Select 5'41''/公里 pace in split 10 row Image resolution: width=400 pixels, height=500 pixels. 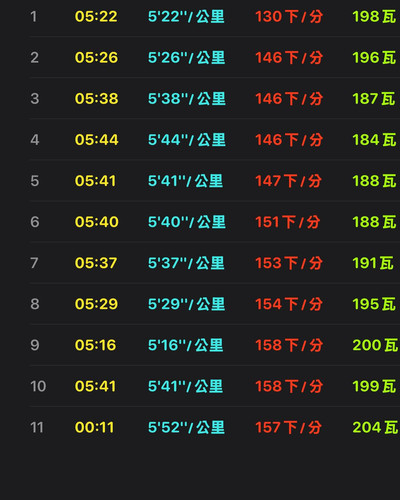tap(185, 386)
